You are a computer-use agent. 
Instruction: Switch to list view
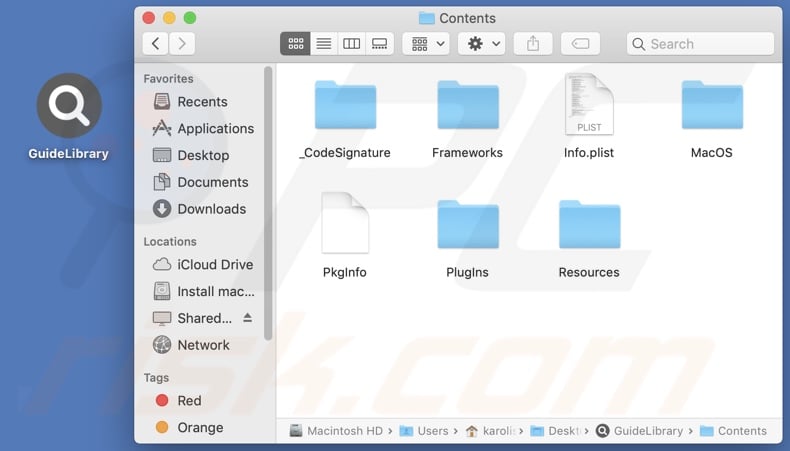point(323,44)
